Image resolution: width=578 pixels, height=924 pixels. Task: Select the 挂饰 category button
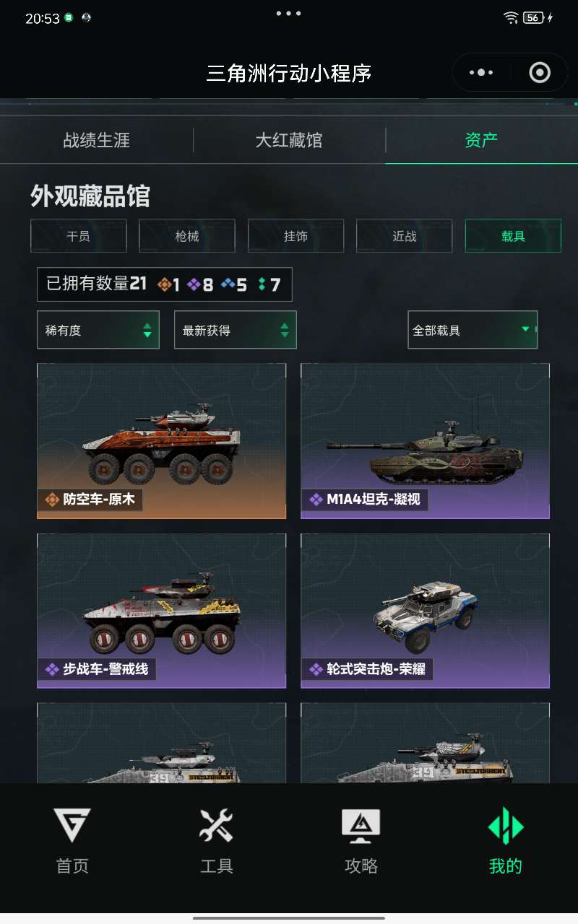coord(296,236)
